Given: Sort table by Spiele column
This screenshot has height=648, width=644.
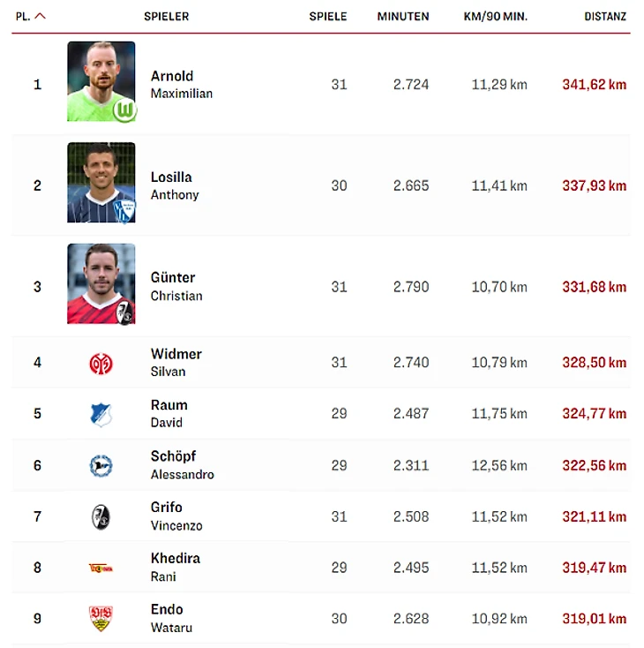Looking at the screenshot, I should point(327,16).
